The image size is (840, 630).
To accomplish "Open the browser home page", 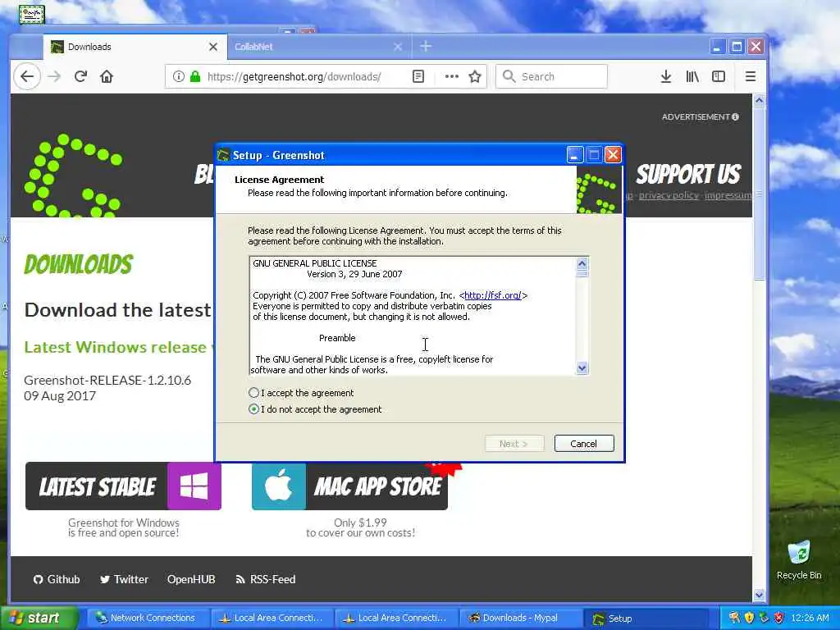I will click(x=107, y=76).
